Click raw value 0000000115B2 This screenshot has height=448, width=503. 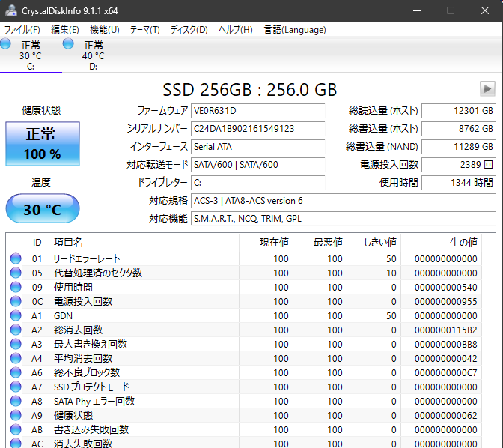(445, 330)
